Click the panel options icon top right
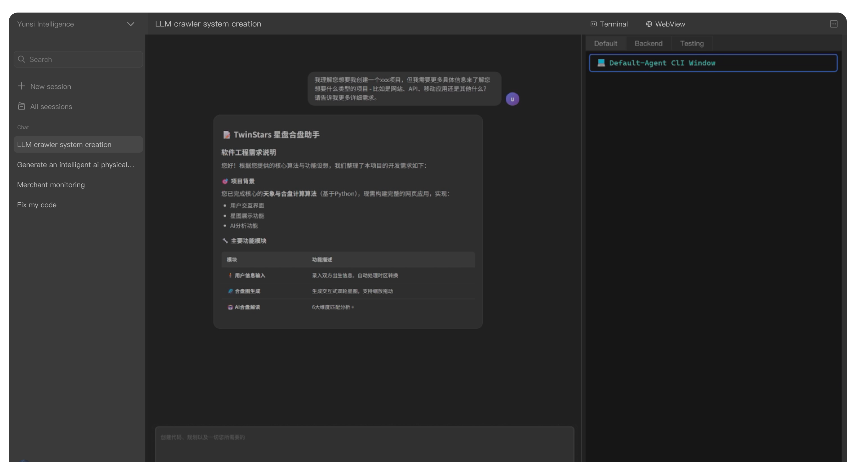868x462 pixels. [834, 24]
